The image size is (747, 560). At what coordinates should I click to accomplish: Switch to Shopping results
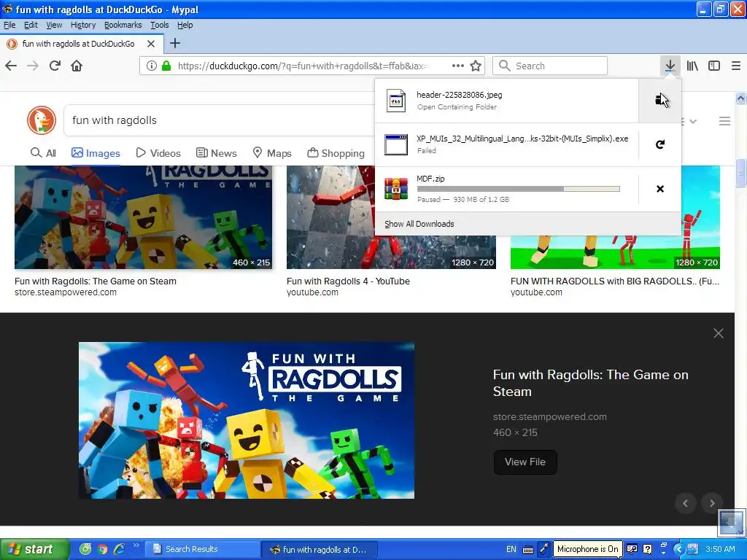pyautogui.click(x=336, y=153)
